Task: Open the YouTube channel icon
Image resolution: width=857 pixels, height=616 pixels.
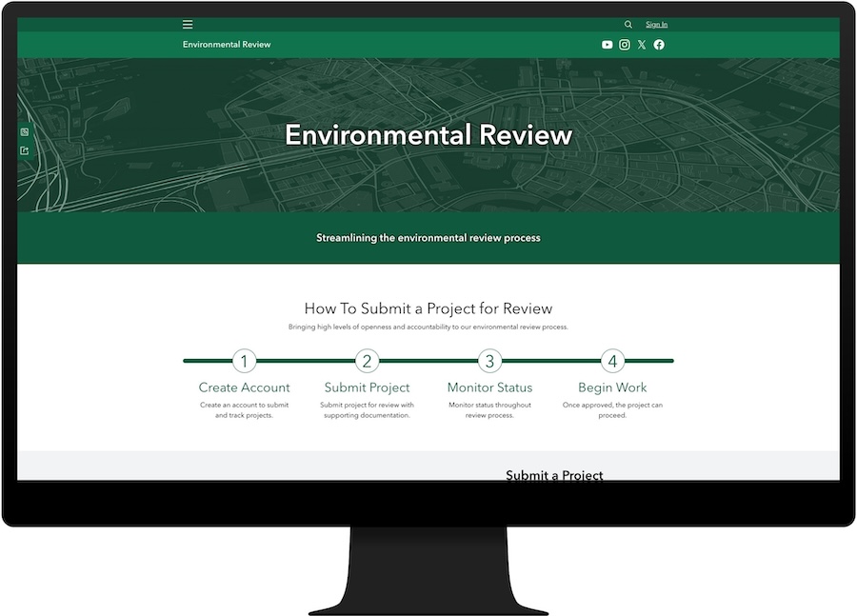Action: (607, 44)
